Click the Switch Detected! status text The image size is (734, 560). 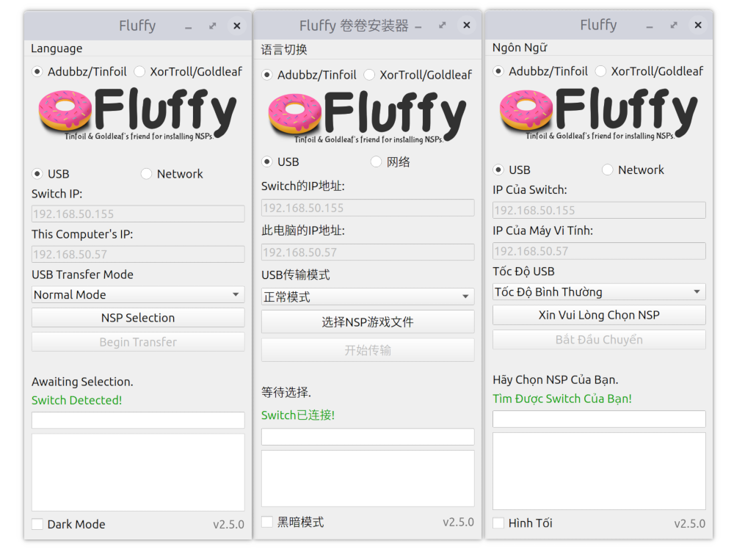click(x=77, y=401)
